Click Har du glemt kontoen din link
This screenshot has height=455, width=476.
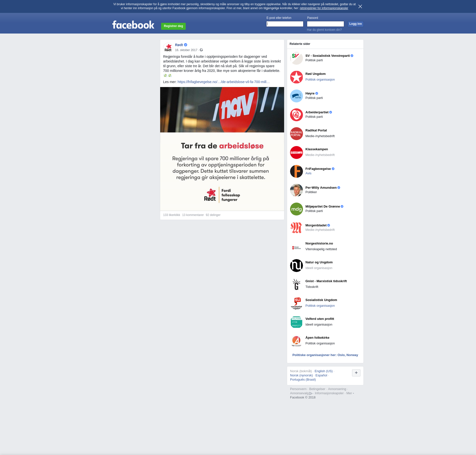pos(324,30)
